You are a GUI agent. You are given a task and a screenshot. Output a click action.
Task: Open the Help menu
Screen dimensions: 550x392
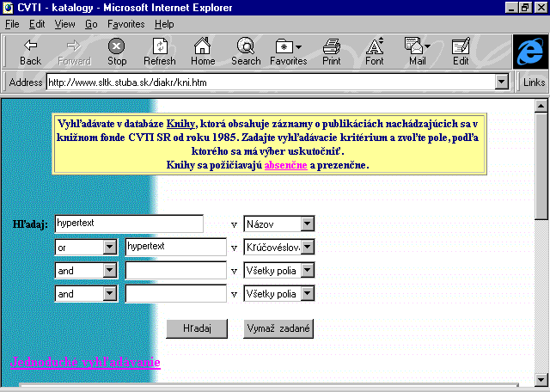point(164,24)
